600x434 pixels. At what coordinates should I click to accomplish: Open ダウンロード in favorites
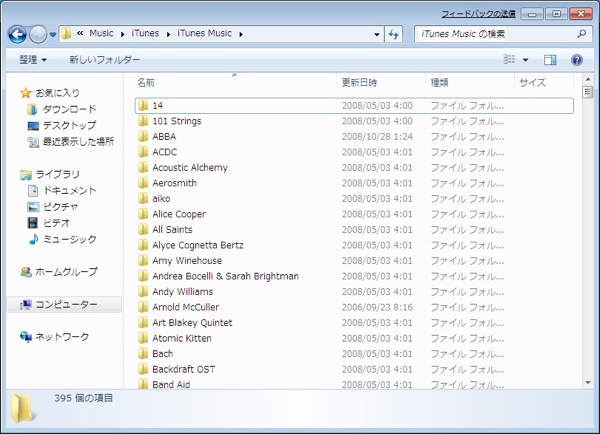(x=70, y=109)
